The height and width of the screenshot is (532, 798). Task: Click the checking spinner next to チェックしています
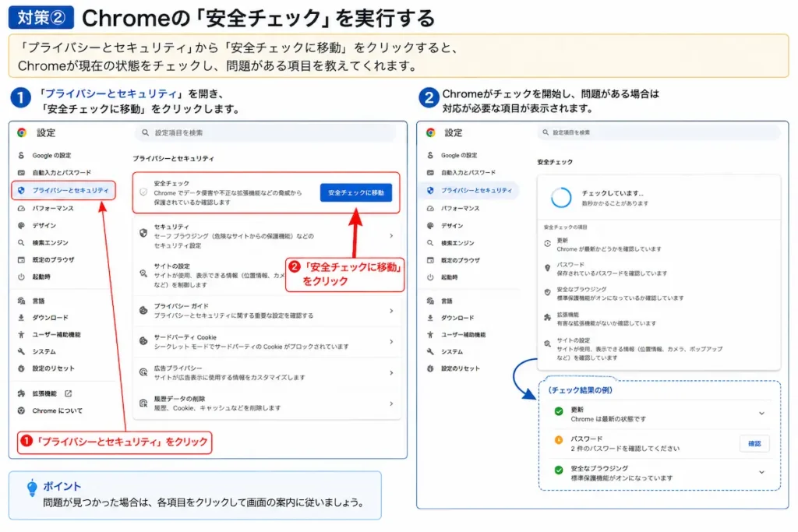click(x=561, y=197)
